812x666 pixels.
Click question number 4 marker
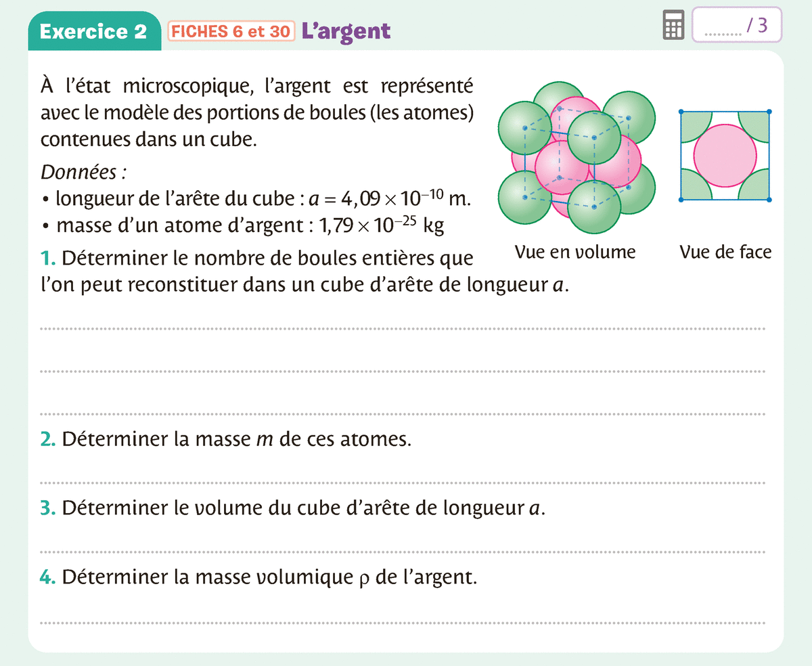click(x=47, y=578)
